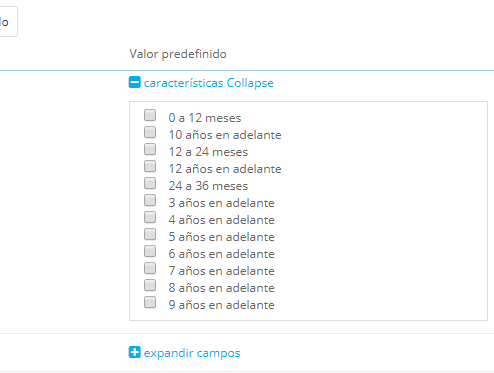Click the Valor predefinido column header
The image size is (494, 373).
178,54
